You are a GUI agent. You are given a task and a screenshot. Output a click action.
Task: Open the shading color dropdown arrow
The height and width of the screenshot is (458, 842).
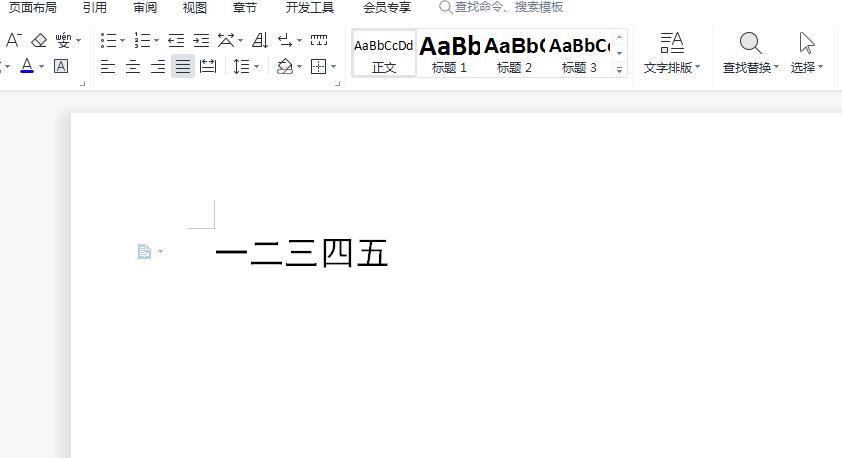299,67
